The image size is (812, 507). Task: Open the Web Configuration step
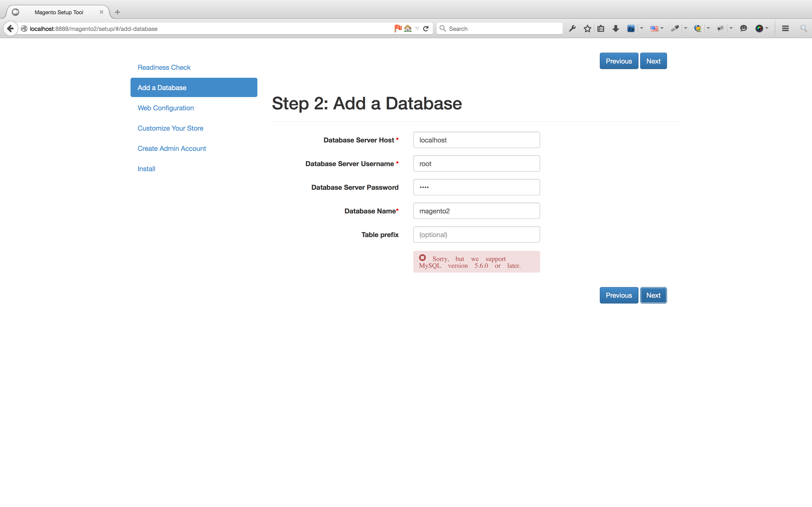pyautogui.click(x=165, y=108)
